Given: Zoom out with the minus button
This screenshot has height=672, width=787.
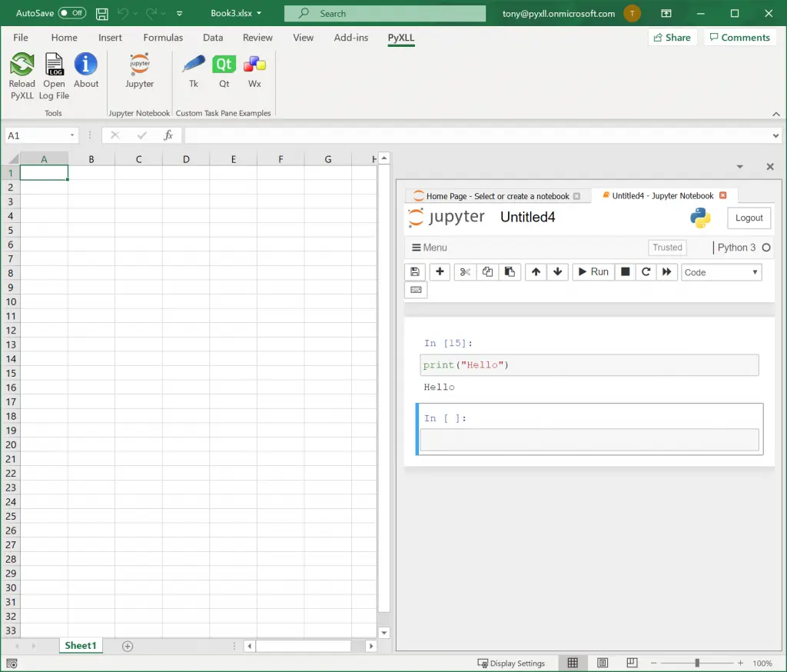Looking at the screenshot, I should (653, 664).
